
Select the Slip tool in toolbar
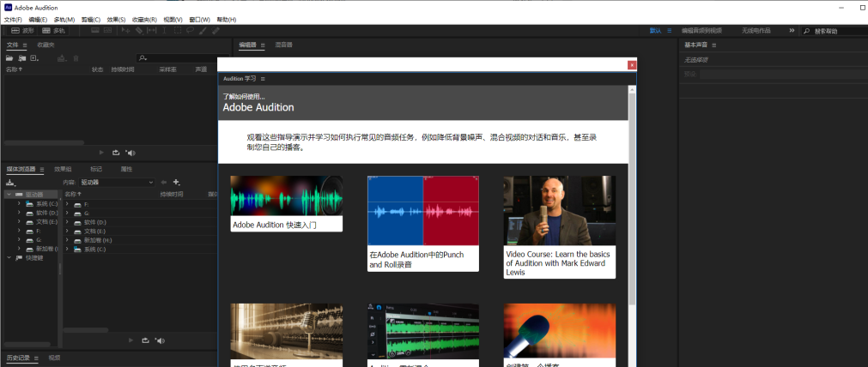(152, 30)
